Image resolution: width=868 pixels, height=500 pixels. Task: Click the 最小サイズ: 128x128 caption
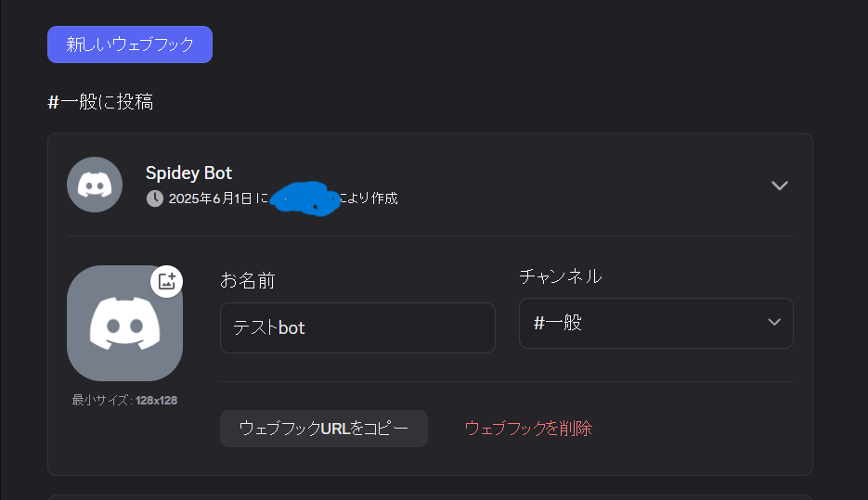(x=124, y=400)
